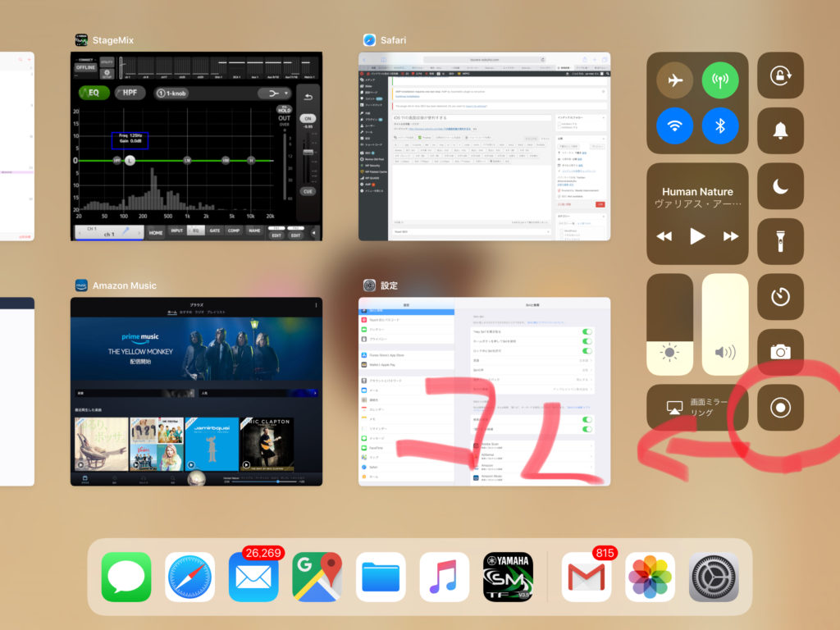
Task: Switch to the Safari app card
Action: coord(484,146)
